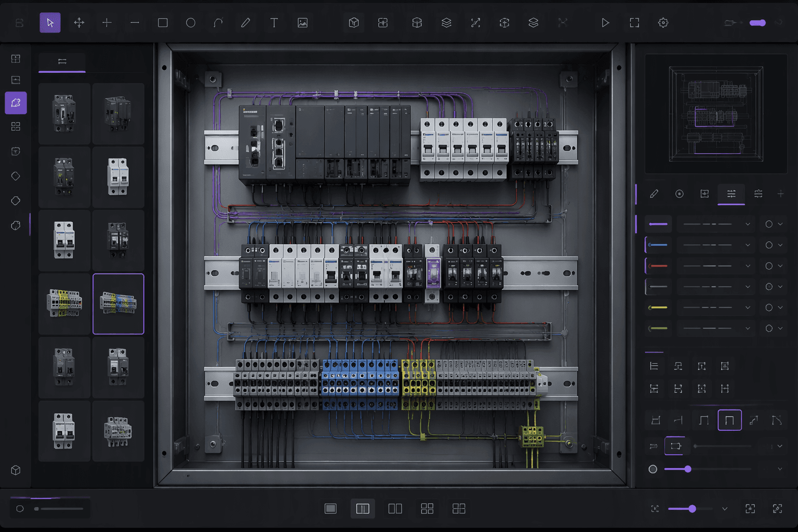Select the rectangle shape tool

point(163,23)
